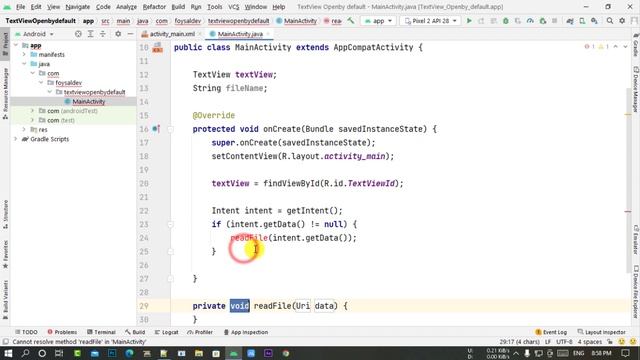This screenshot has height=360, width=640.
Task: Open the Profiler tool window
Action: tap(200, 332)
